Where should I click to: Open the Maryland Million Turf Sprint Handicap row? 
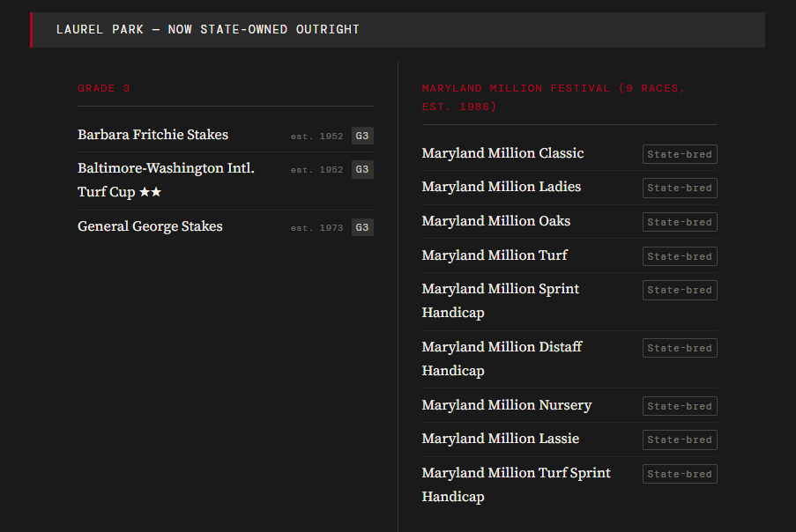(x=569, y=484)
